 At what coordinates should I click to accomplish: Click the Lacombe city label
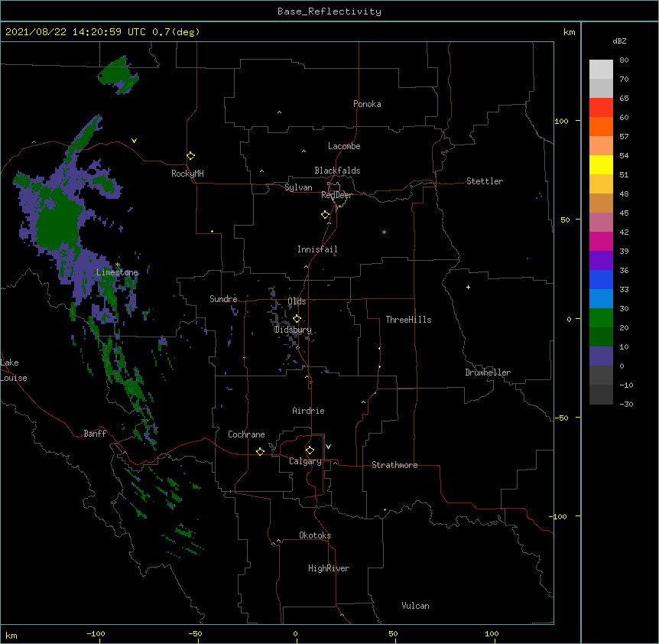coord(344,146)
